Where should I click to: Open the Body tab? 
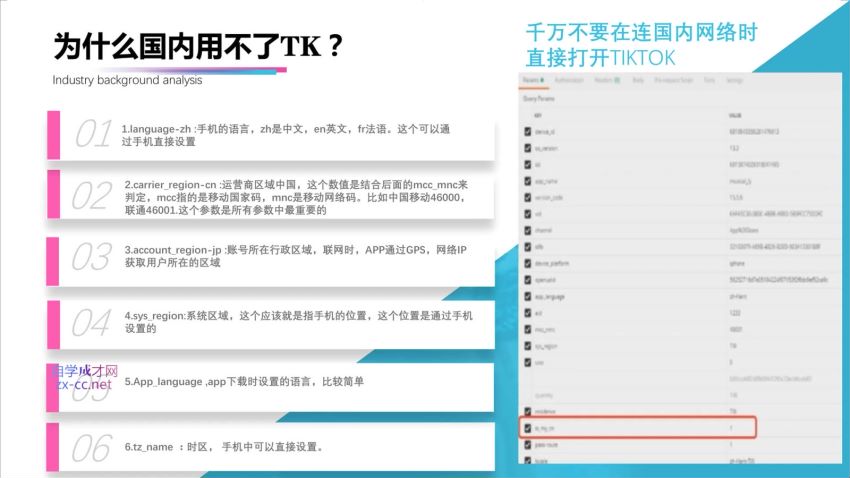pos(638,80)
